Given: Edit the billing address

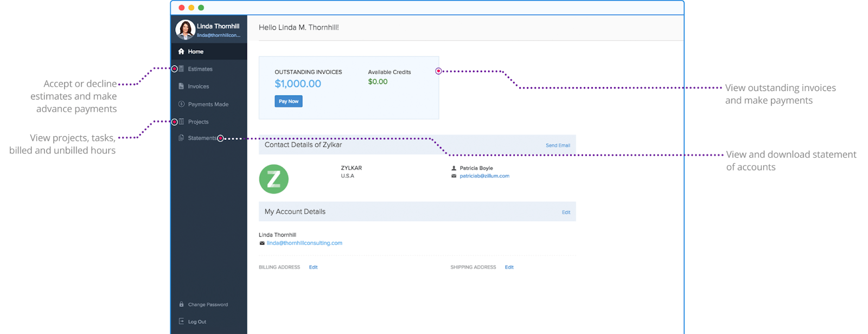Looking at the screenshot, I should pos(313,267).
